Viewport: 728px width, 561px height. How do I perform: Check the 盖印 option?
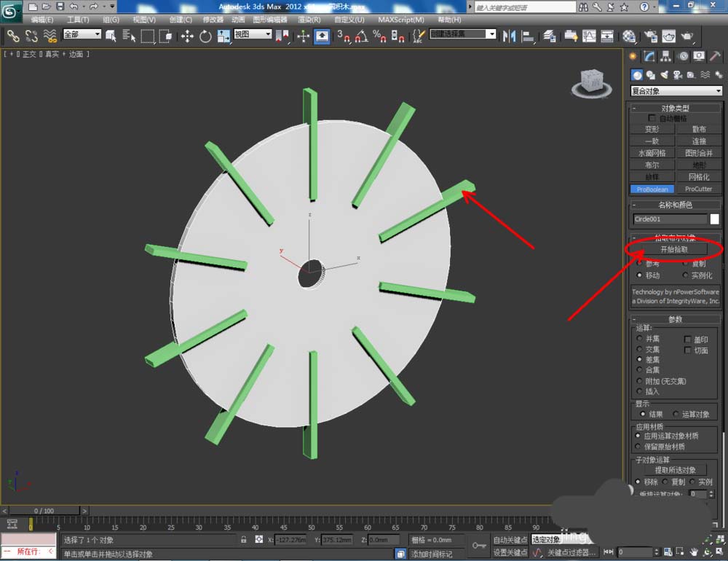(688, 340)
